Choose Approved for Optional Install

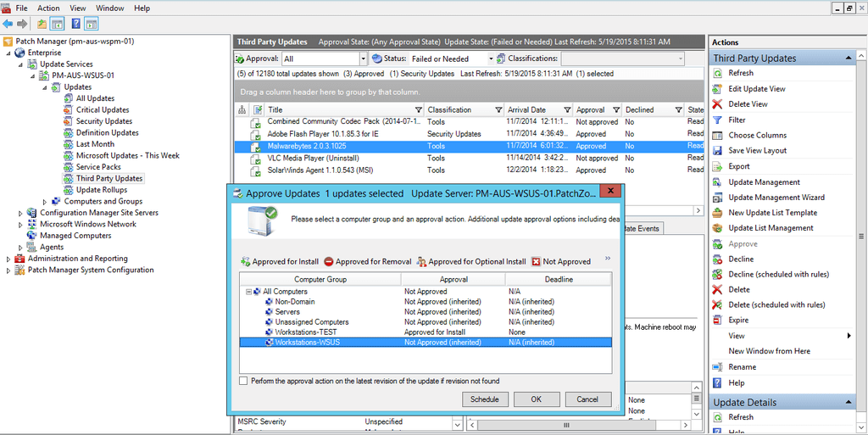[471, 262]
